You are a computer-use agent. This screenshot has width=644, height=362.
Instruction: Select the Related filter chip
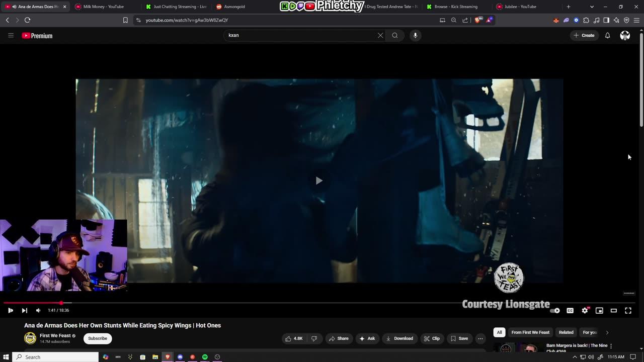pyautogui.click(x=566, y=332)
